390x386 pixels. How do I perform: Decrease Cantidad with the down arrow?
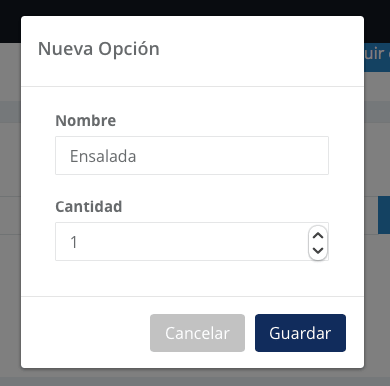[x=318, y=250]
